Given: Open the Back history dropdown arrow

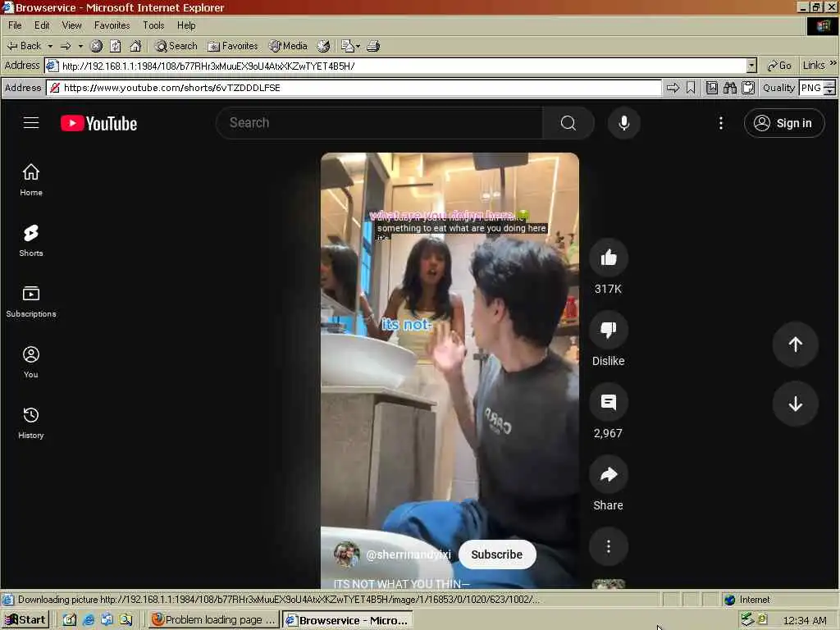Looking at the screenshot, I should point(50,46).
